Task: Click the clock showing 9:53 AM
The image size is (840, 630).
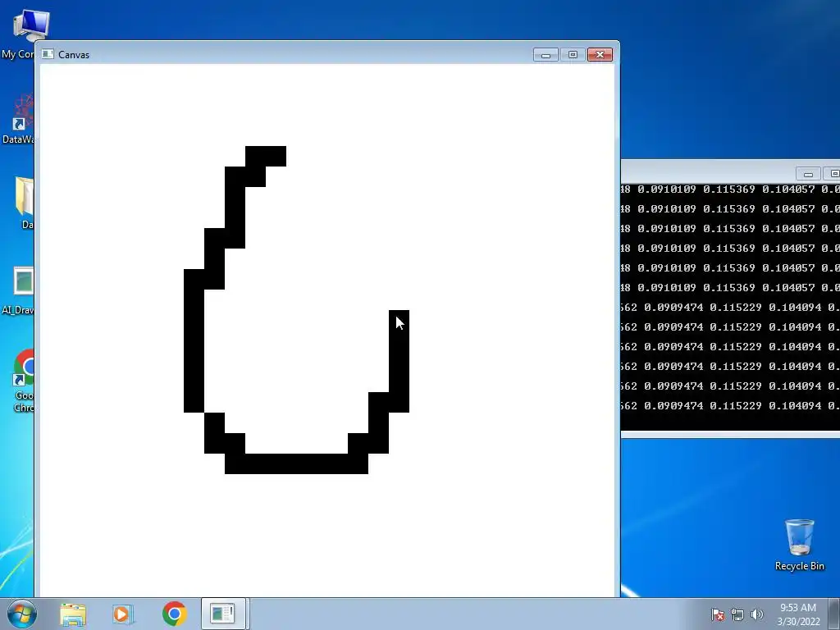Action: 798,614
